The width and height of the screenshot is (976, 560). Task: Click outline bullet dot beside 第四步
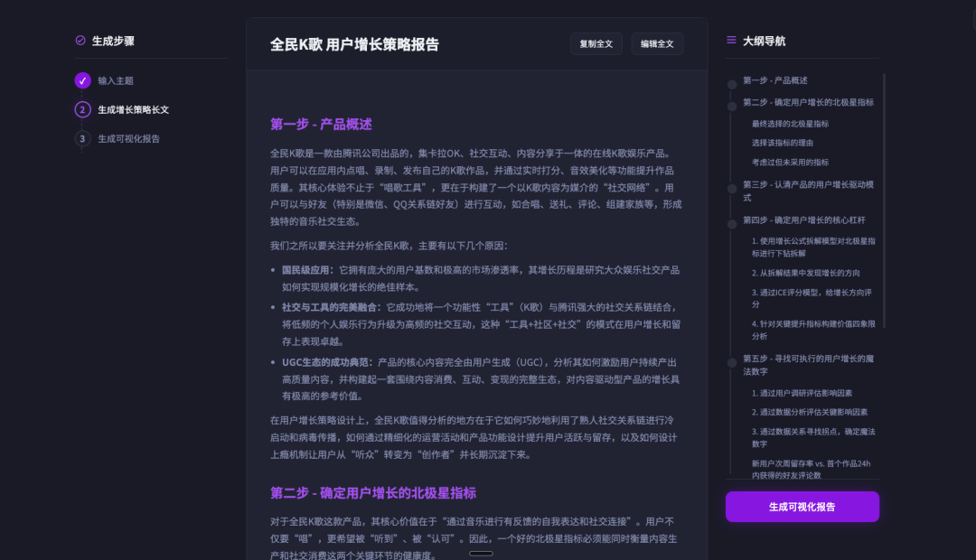(x=732, y=224)
